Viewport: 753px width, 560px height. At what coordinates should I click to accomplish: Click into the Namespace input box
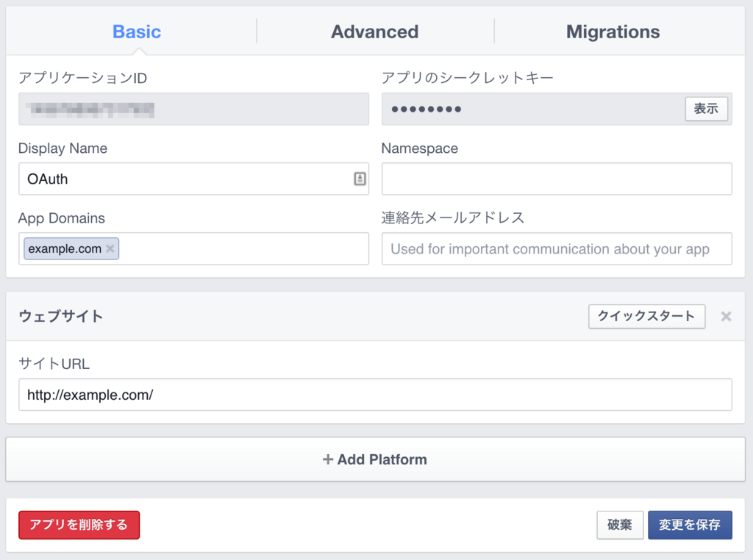(557, 179)
